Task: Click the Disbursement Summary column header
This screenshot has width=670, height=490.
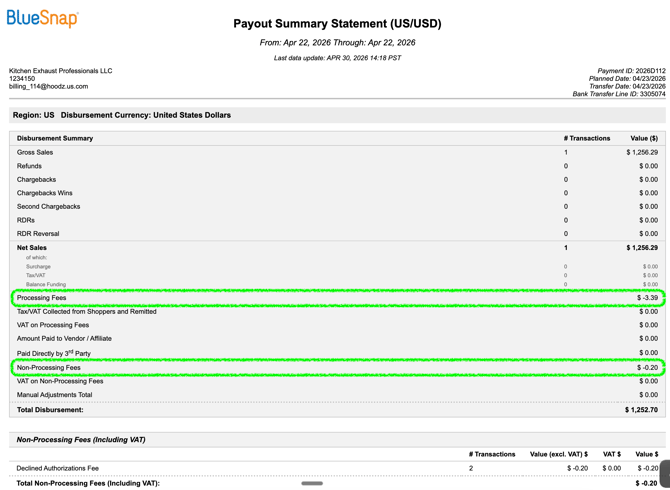Action: point(55,138)
